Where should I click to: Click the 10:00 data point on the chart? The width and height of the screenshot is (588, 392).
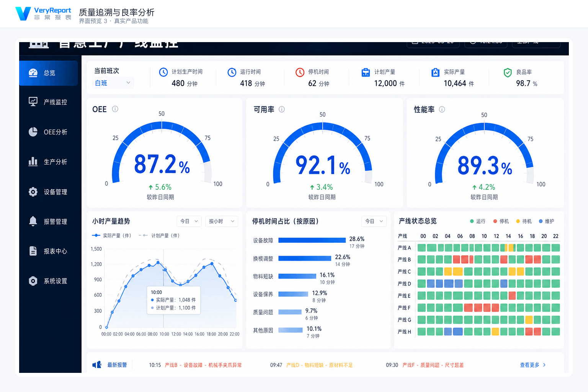coord(165,270)
